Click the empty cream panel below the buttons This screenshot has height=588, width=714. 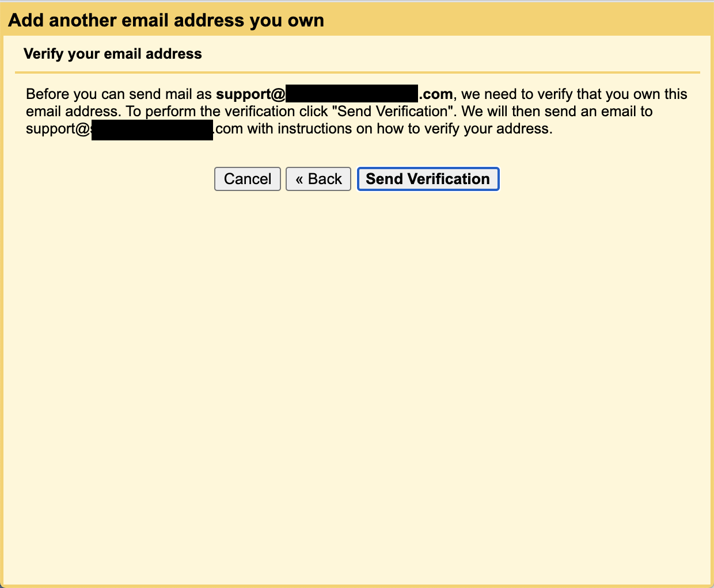[357, 385]
